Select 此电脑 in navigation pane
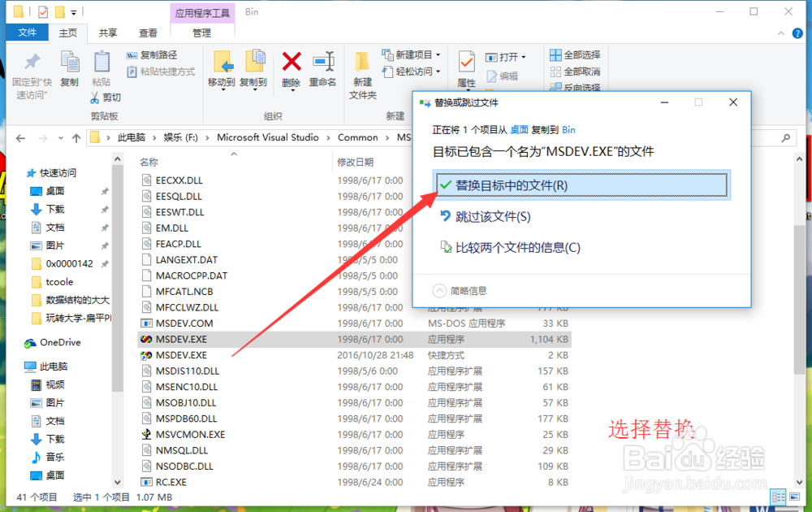The width and height of the screenshot is (812, 512). [46, 367]
